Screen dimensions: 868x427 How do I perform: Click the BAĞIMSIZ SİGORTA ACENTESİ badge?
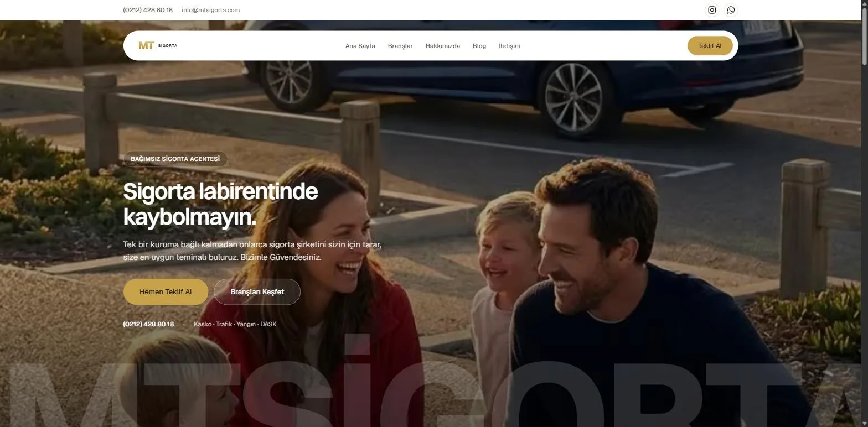pos(175,159)
